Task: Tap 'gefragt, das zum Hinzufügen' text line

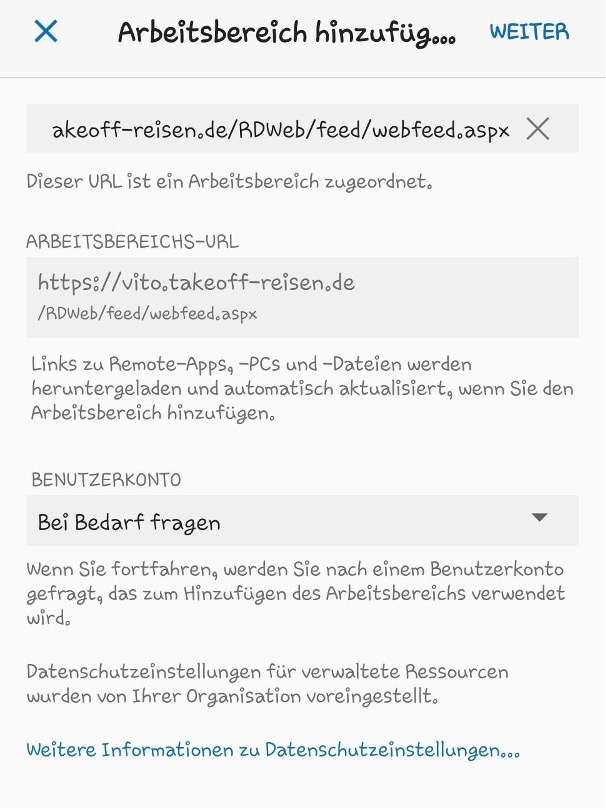Action: click(296, 593)
